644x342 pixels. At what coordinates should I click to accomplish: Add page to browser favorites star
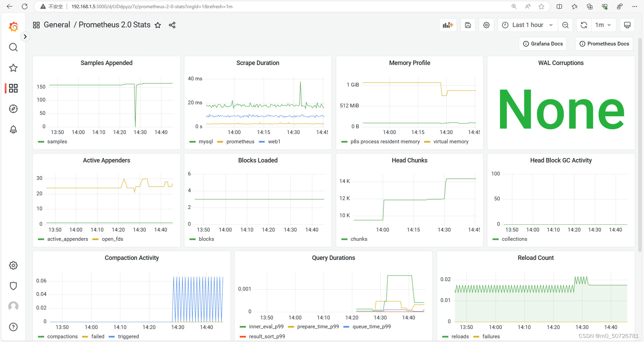coord(541,6)
